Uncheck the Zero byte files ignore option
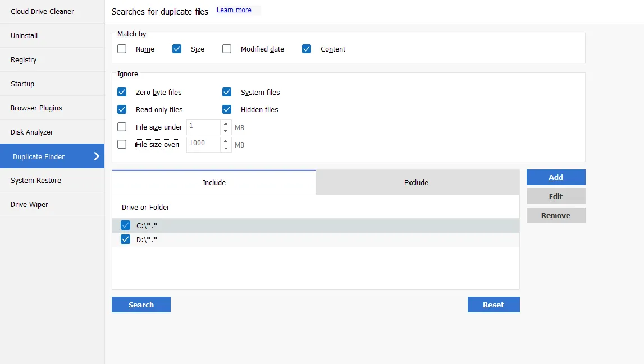 122,92
